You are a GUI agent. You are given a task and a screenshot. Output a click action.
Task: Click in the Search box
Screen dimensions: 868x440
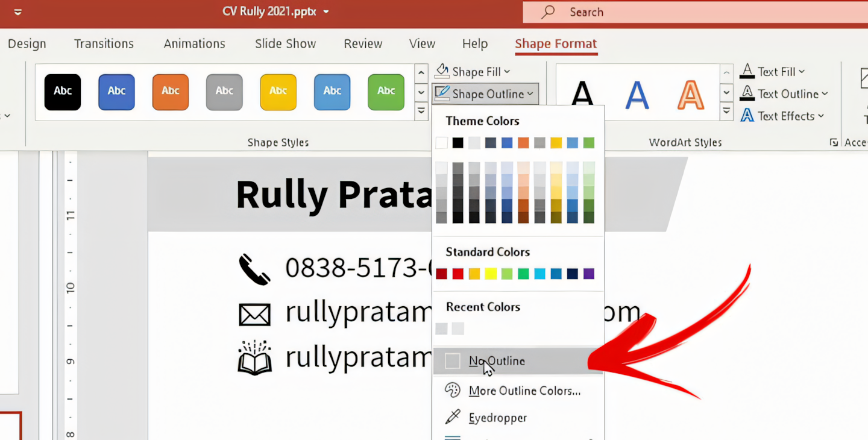coord(693,12)
